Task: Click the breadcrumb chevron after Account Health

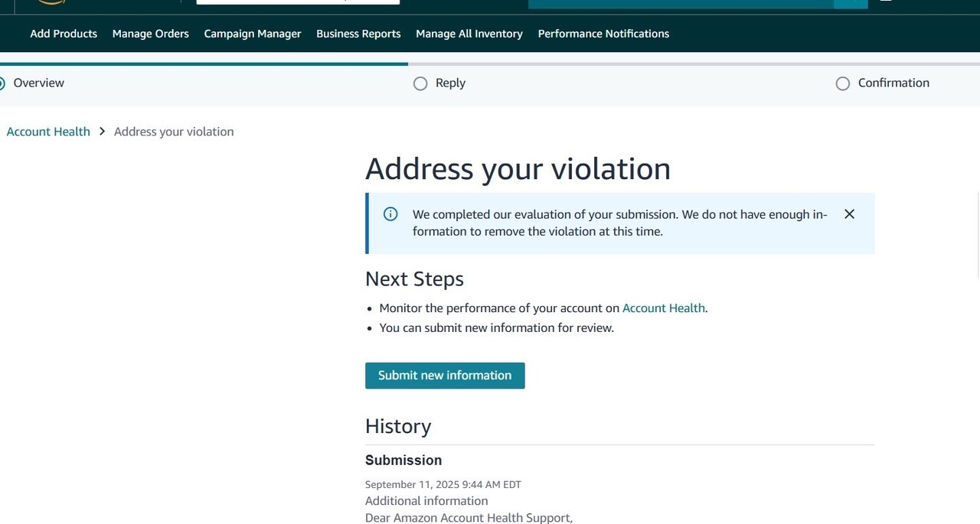Action: coord(102,132)
